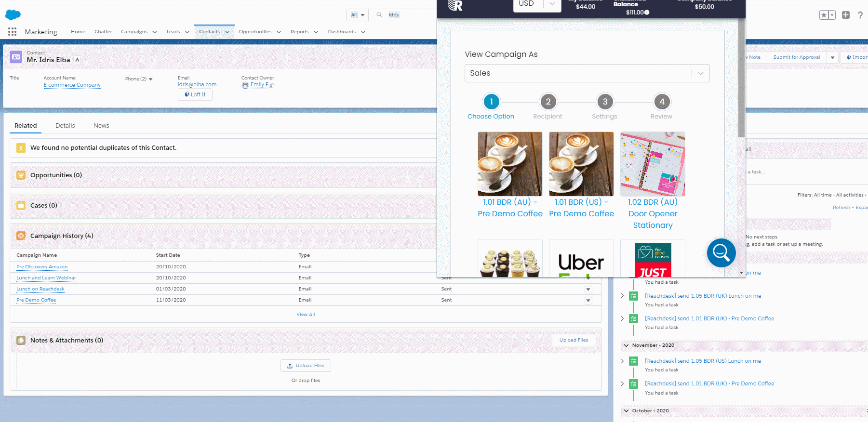Click Upload Files button in Notes header
The image size is (868, 422).
(574, 340)
